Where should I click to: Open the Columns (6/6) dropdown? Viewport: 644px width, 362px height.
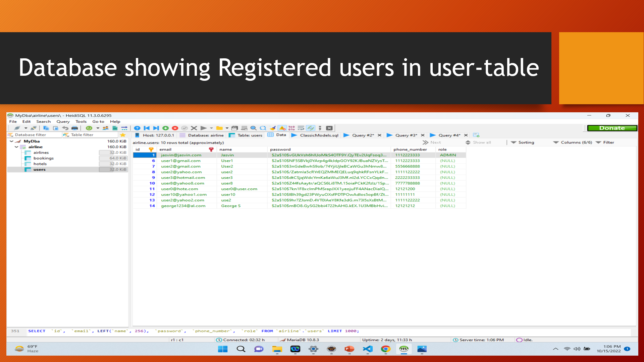573,142
